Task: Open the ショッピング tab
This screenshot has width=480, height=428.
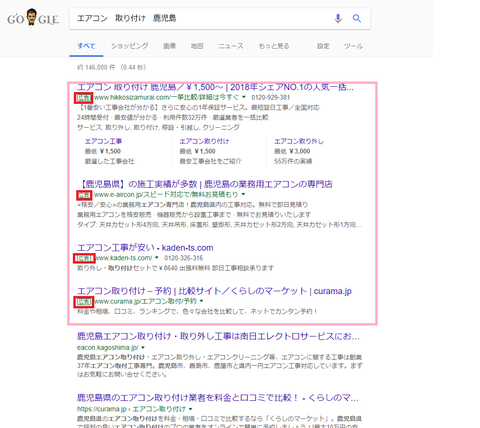Action: click(x=129, y=46)
